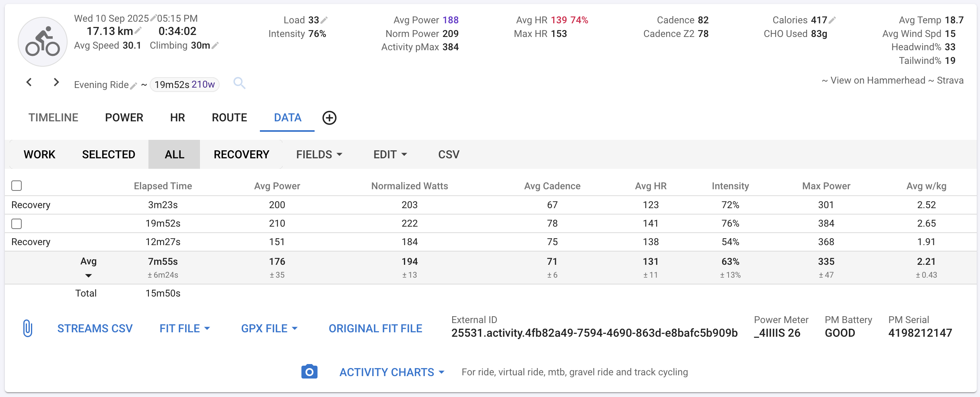Download the STREAMS CSV

tap(95, 328)
